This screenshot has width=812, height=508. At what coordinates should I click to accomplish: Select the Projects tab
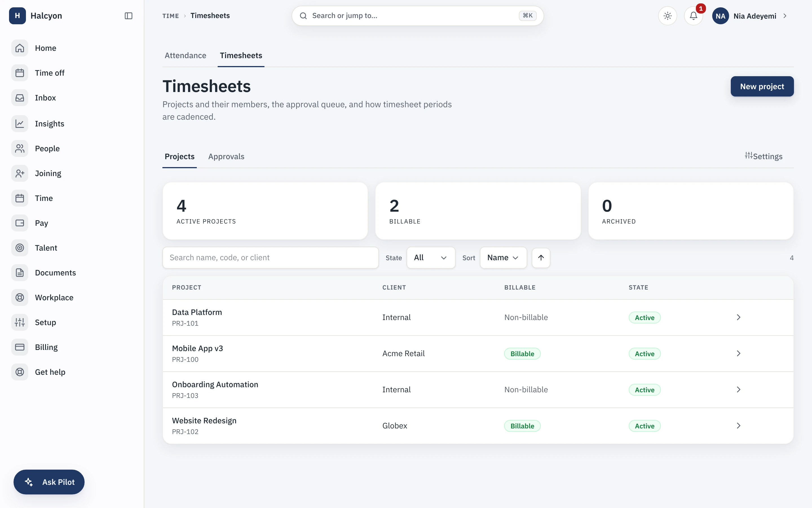point(180,157)
